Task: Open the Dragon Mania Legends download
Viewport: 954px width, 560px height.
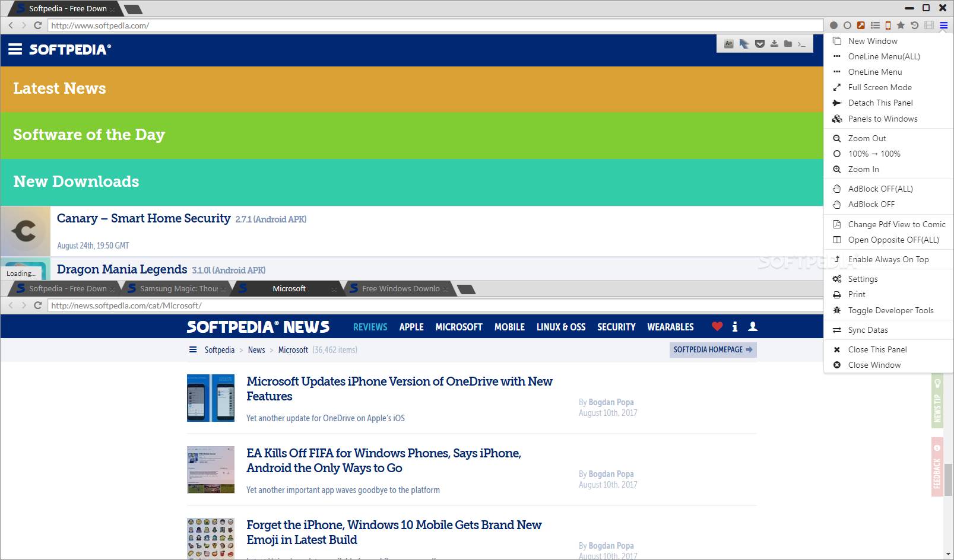Action: click(122, 269)
